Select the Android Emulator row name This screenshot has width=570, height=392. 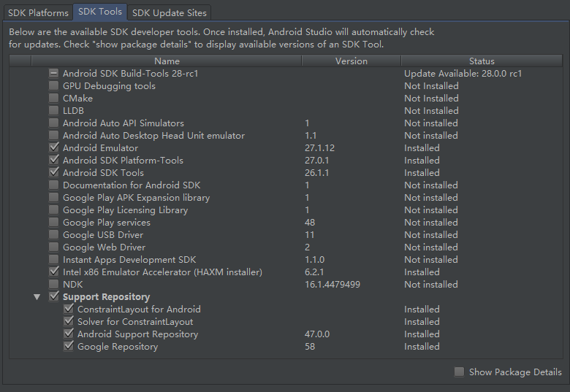(x=100, y=148)
